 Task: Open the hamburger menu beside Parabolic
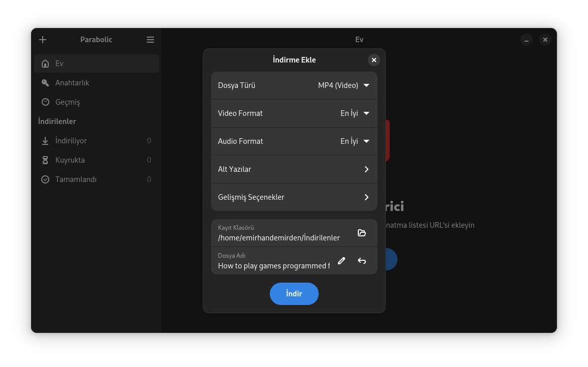coord(150,40)
